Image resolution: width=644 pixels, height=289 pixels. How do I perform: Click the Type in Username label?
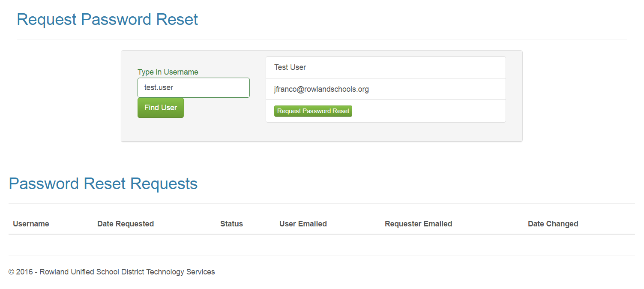pos(168,72)
